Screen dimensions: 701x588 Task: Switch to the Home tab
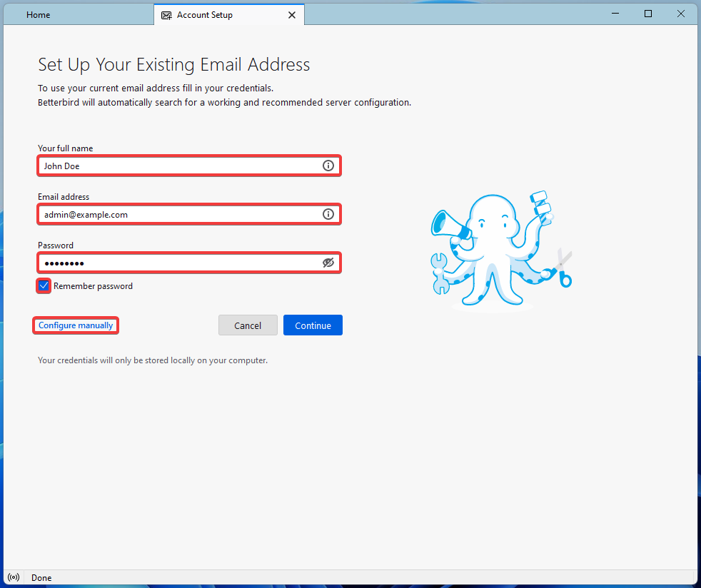pos(39,15)
